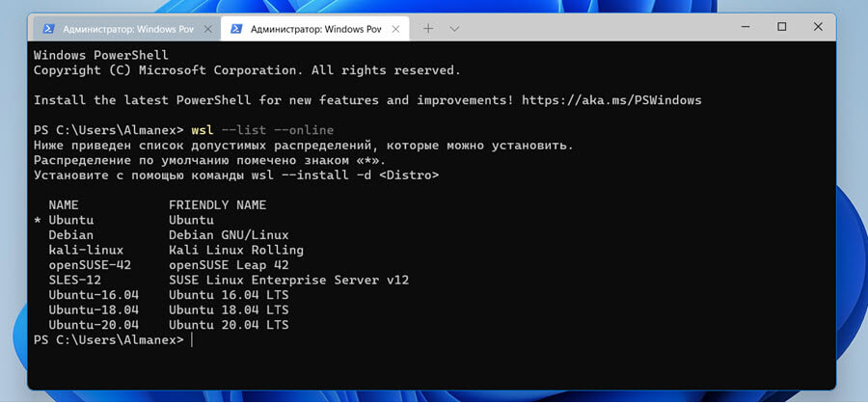
Task: Click the 'Debian' distro name
Action: pos(70,235)
